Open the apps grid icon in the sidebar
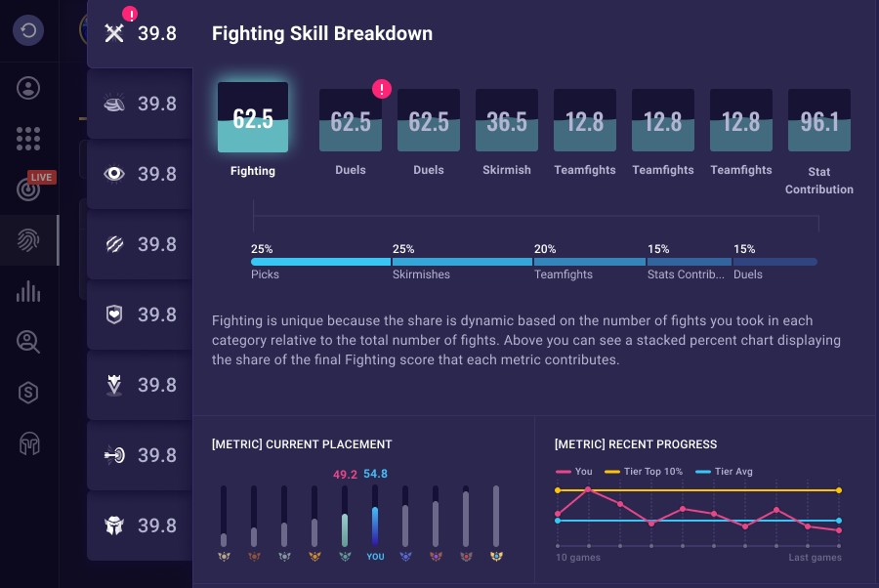Image resolution: width=879 pixels, height=588 pixels. click(28, 139)
